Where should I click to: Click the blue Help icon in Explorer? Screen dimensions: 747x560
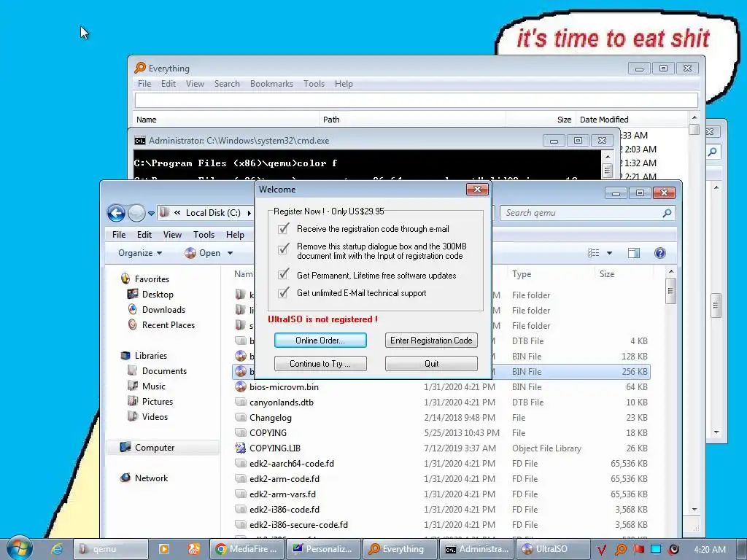click(x=659, y=253)
